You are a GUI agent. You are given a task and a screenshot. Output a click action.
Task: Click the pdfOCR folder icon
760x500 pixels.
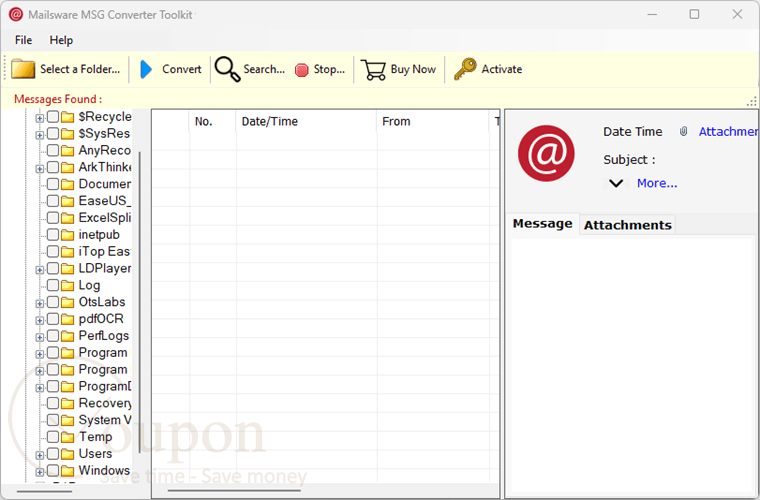tap(67, 319)
